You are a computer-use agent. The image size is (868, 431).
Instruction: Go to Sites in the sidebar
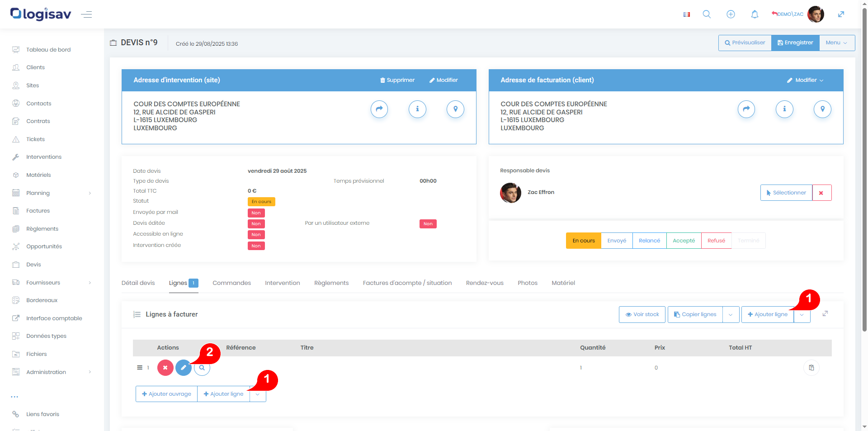click(x=33, y=85)
